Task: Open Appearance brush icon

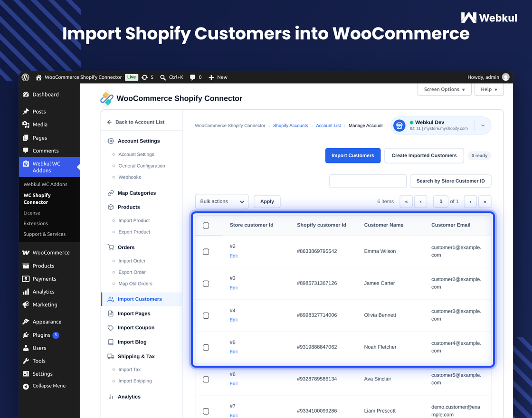Action: [x=26, y=322]
